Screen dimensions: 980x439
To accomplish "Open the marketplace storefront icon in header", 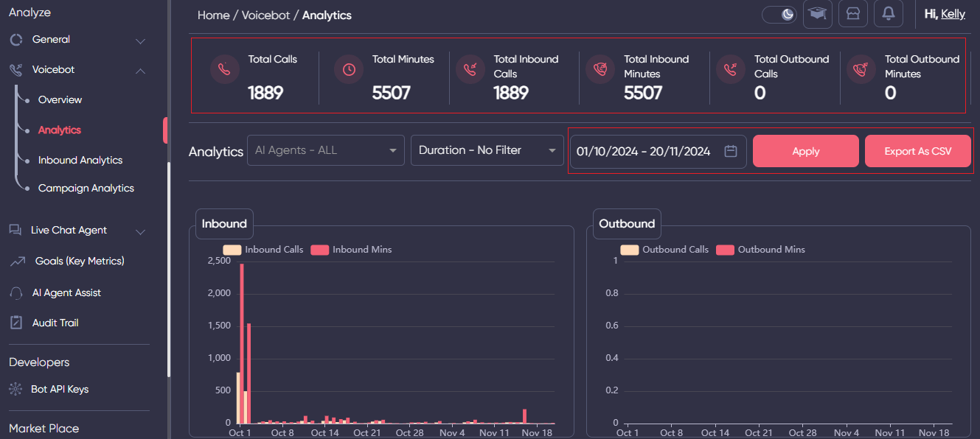I will (x=852, y=13).
